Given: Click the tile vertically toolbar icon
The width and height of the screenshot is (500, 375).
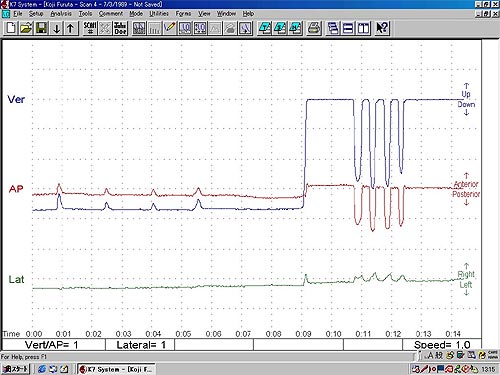Looking at the screenshot, I should point(364,28).
